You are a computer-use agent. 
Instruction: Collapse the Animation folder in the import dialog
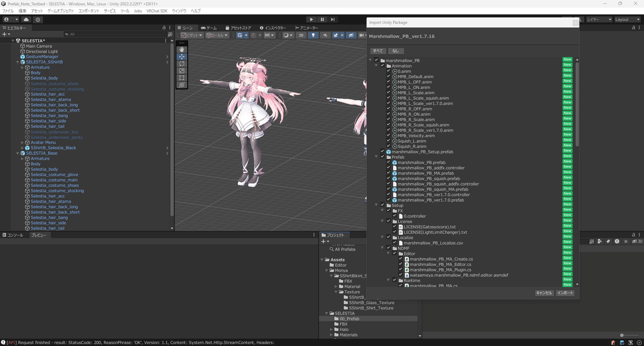click(376, 65)
